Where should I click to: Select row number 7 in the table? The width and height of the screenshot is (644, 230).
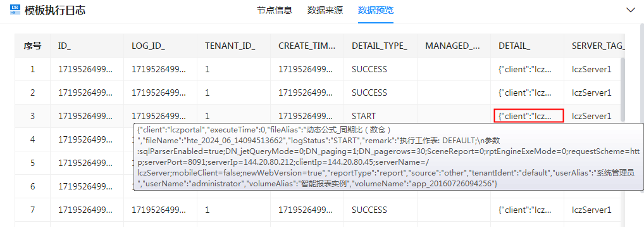pyautogui.click(x=32, y=210)
